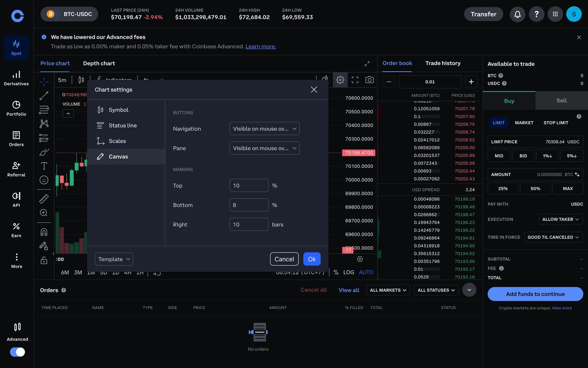Open notifications bell icon

pos(517,14)
